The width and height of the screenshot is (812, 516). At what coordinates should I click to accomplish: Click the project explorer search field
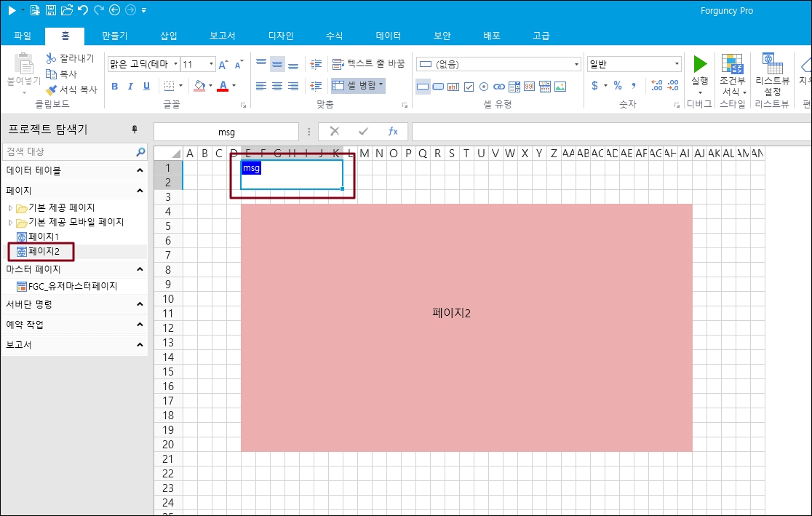pos(69,152)
